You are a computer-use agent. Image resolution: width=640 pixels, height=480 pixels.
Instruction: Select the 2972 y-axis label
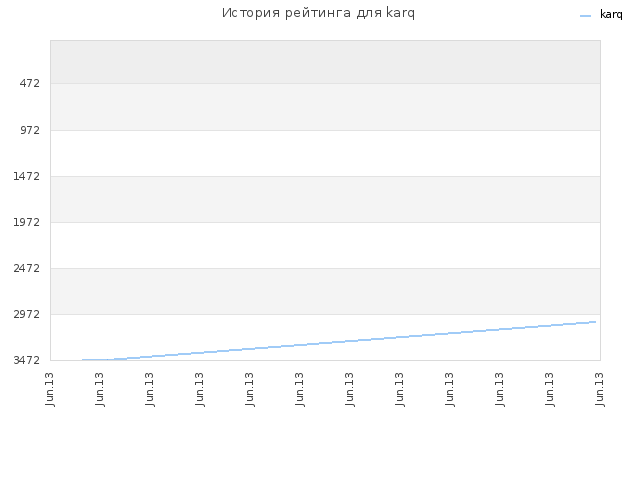point(27,314)
